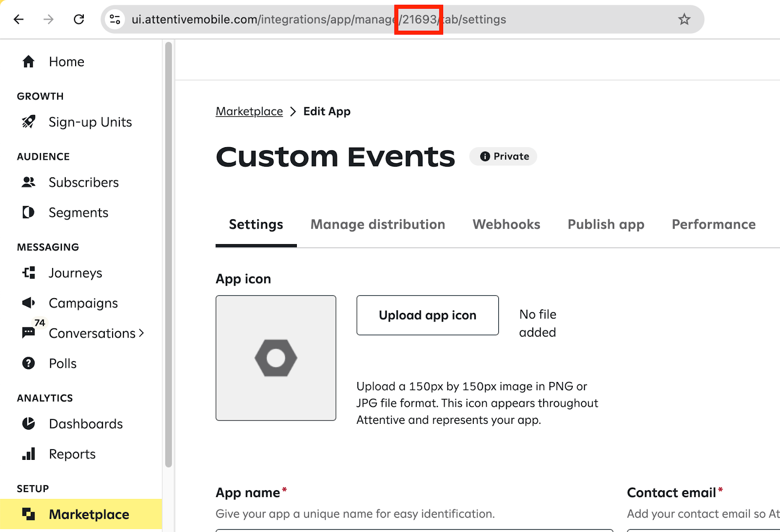Click the Reports bar chart icon
Screen dimensions: 780x532
(28, 454)
